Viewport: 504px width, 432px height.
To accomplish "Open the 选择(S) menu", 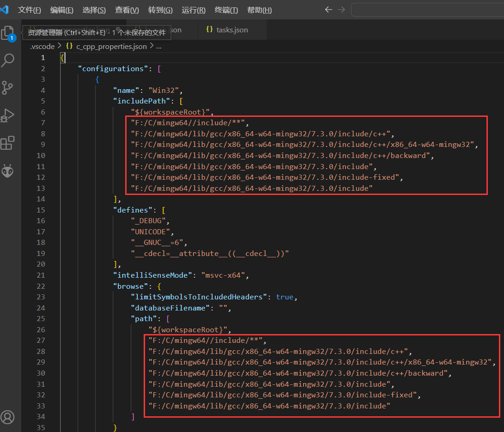I will pos(94,10).
